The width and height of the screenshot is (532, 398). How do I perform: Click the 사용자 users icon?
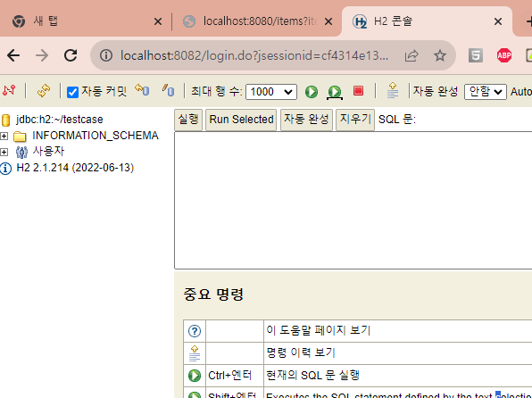21,152
